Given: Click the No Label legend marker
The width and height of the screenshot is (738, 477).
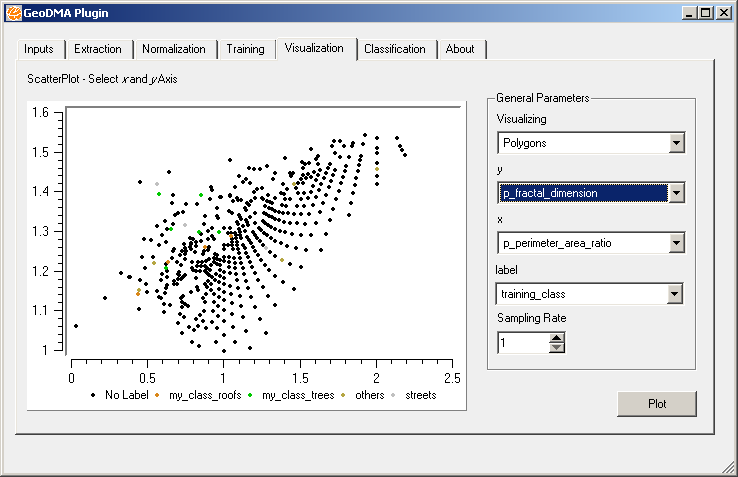Looking at the screenshot, I should [94, 396].
